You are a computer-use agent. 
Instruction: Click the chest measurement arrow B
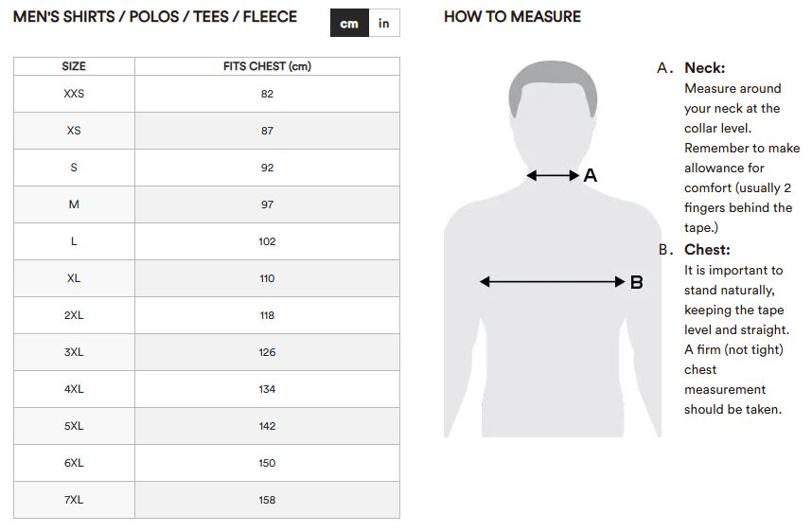(552, 281)
